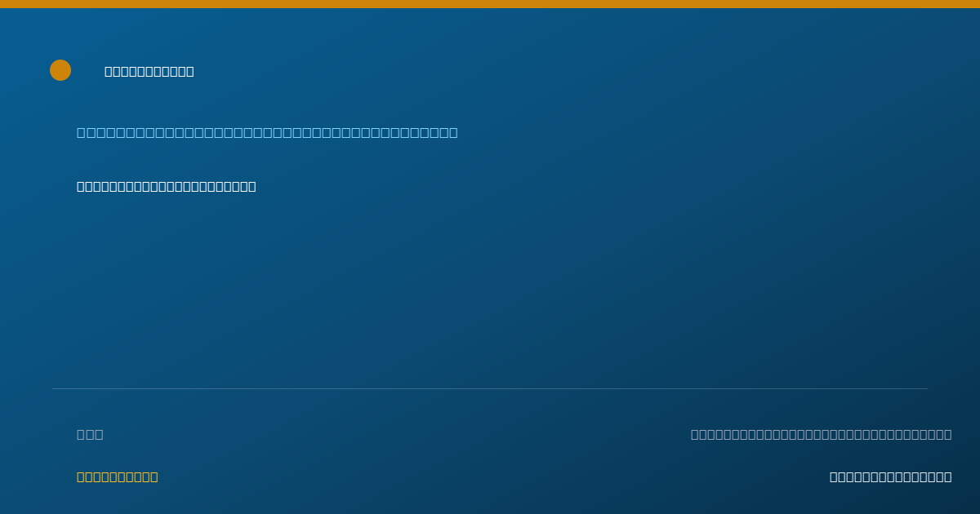Open the header label next to the logo
The height and width of the screenshot is (514, 980).
(x=149, y=71)
